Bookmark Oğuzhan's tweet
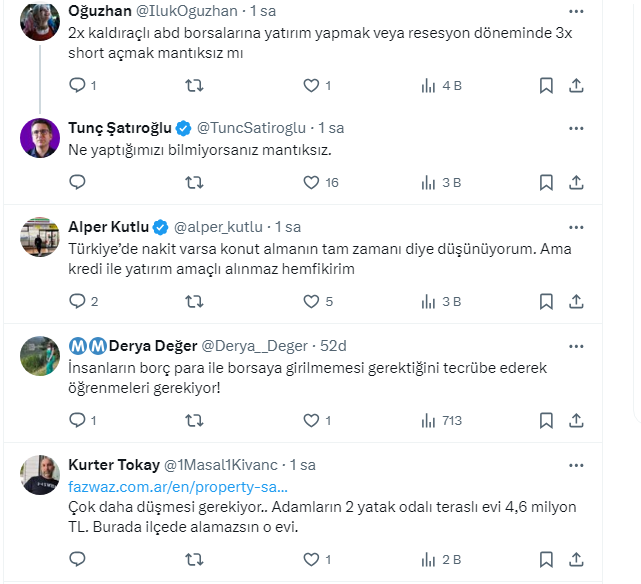 pyautogui.click(x=546, y=86)
